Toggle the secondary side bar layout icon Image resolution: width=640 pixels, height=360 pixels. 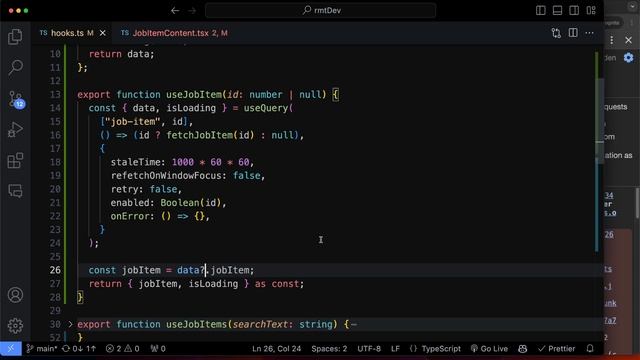(574, 11)
